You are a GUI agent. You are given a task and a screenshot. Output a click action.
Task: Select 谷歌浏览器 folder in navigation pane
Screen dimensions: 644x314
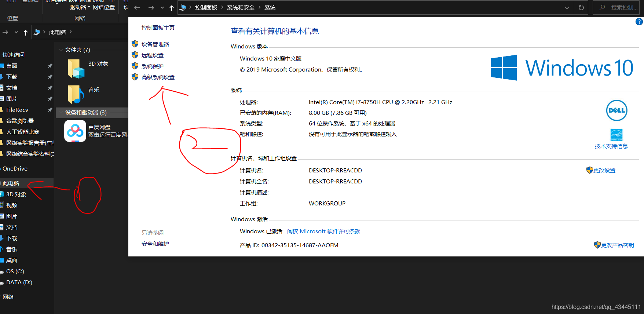tap(20, 121)
